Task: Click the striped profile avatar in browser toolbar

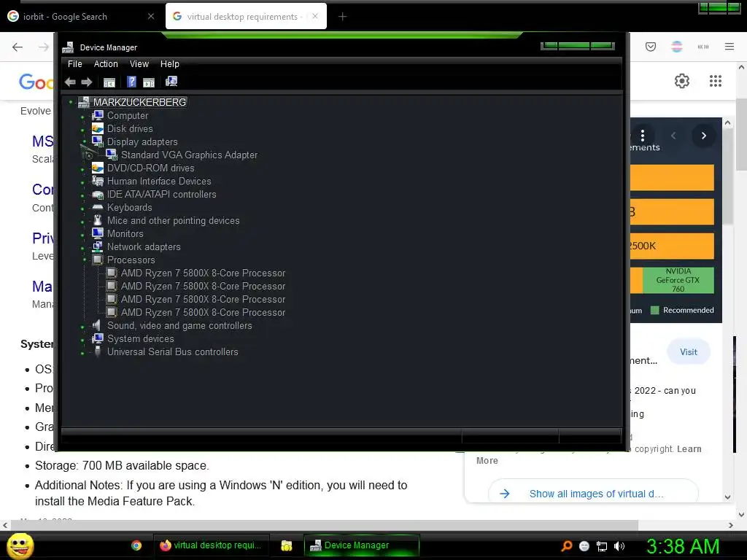Action: [x=677, y=47]
